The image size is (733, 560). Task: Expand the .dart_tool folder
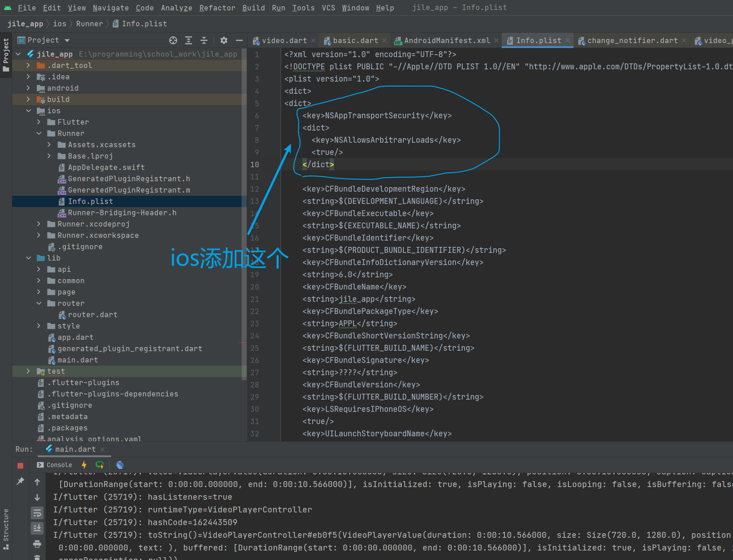coord(29,65)
